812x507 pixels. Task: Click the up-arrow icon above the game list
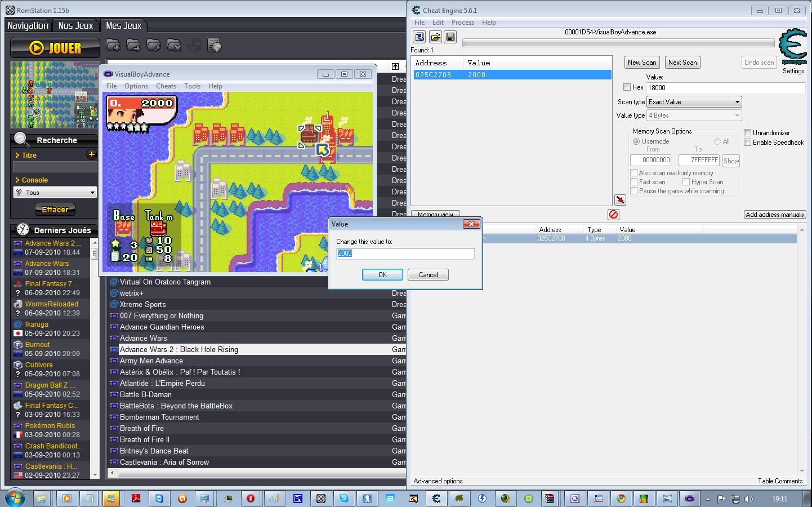(x=395, y=66)
